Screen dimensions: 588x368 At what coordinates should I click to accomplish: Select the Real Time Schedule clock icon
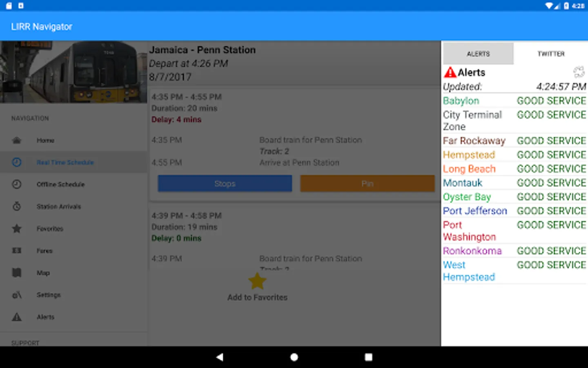pyautogui.click(x=17, y=162)
